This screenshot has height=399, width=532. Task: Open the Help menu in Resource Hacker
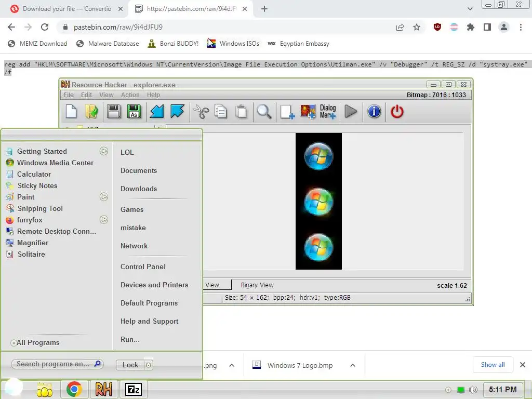coord(153,95)
